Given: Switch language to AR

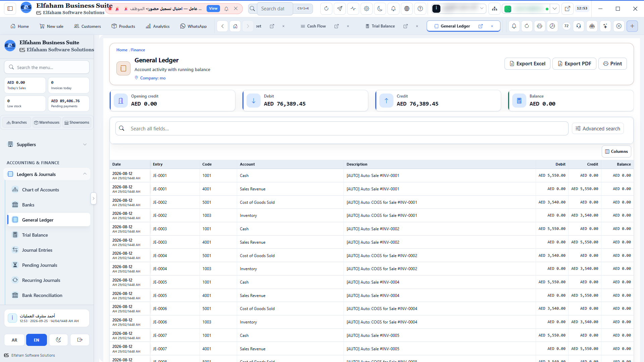Looking at the screenshot, I should (x=14, y=340).
